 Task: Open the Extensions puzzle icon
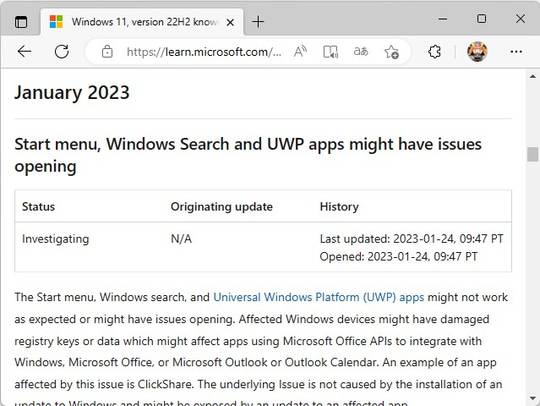(x=434, y=52)
